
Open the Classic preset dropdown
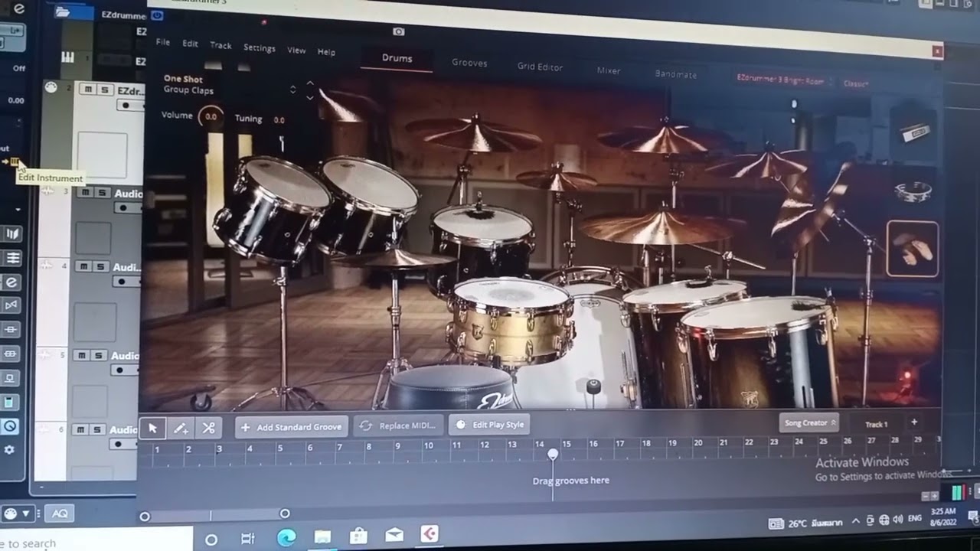(856, 83)
